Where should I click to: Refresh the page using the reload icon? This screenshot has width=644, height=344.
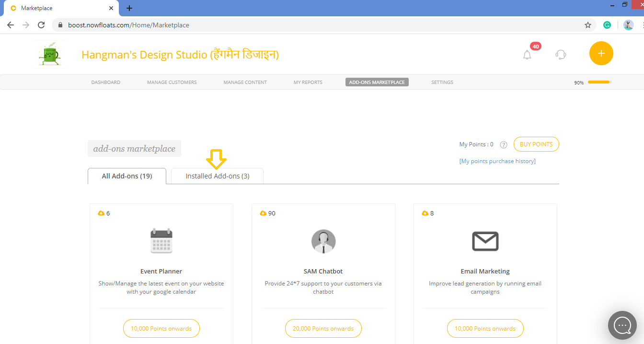pyautogui.click(x=42, y=24)
